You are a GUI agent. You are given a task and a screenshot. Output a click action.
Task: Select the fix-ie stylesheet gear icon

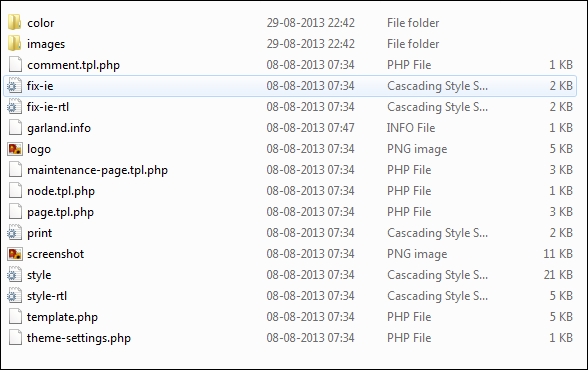coord(14,86)
